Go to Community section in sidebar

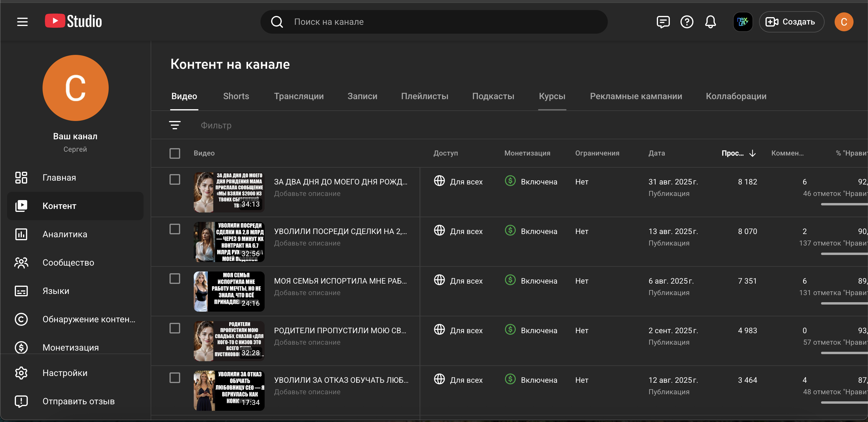coord(68,262)
